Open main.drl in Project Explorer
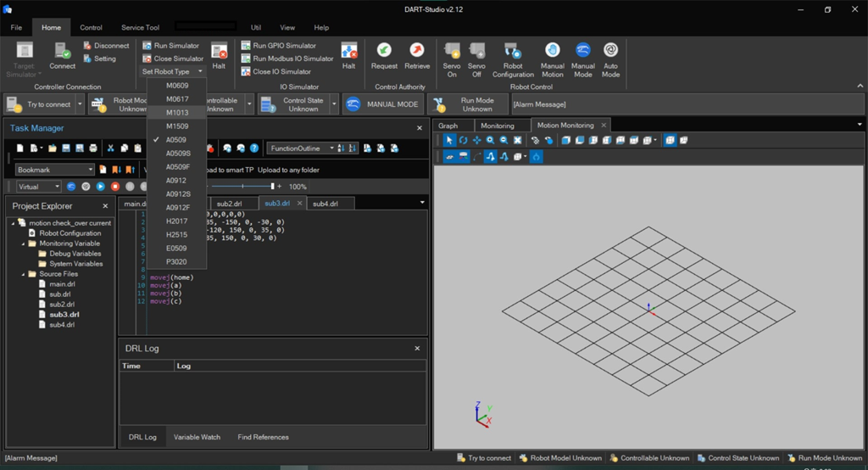 click(x=62, y=284)
